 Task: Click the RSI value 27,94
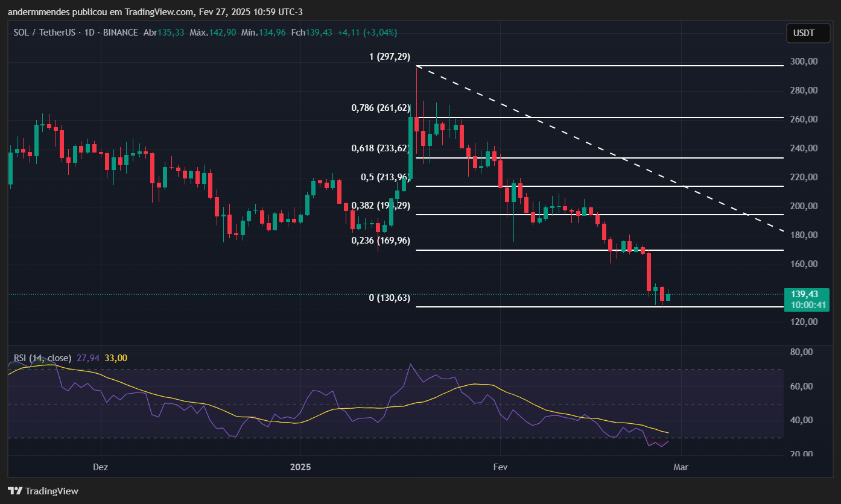pos(88,358)
